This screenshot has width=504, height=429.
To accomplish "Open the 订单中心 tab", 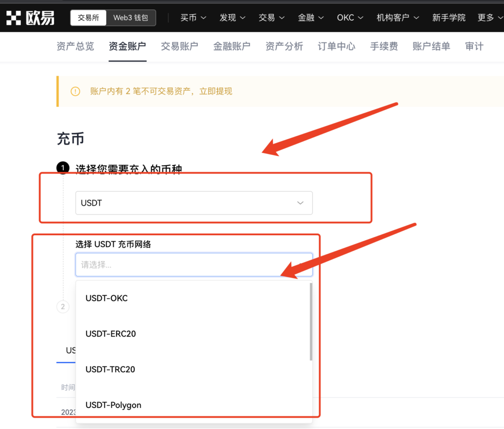I will point(337,46).
